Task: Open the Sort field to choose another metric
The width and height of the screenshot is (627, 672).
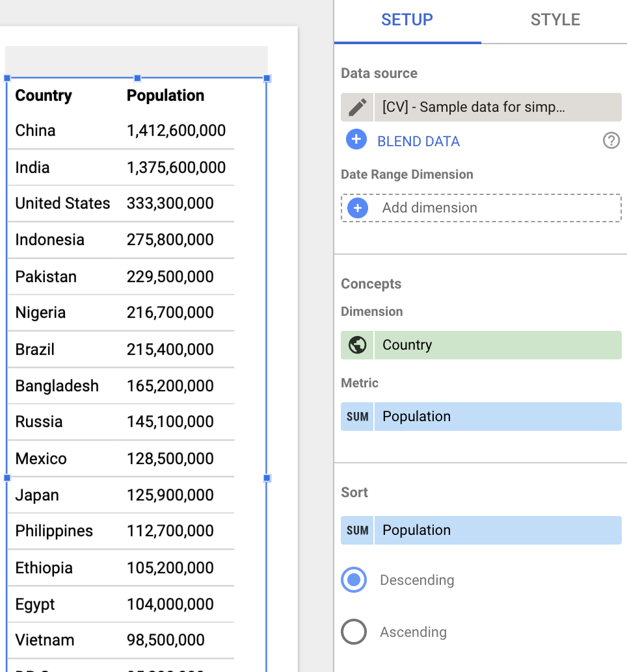Action: pyautogui.click(x=498, y=530)
